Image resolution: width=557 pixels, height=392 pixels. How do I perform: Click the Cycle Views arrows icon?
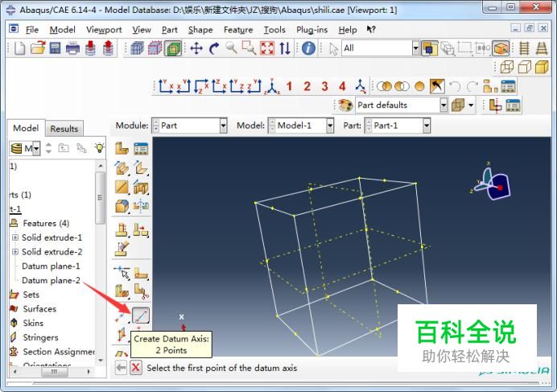(x=285, y=48)
